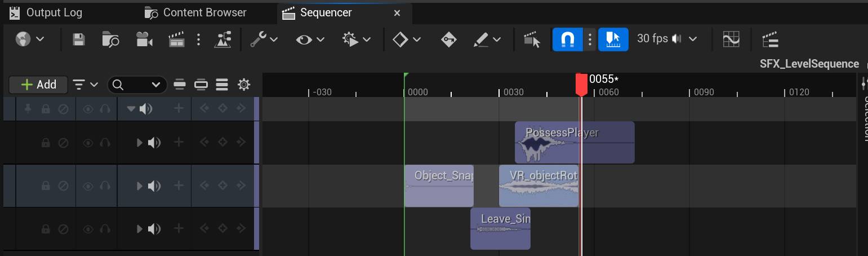Viewport: 868px width, 256px height.
Task: Open the wrench Actions dropdown
Action: pos(264,39)
